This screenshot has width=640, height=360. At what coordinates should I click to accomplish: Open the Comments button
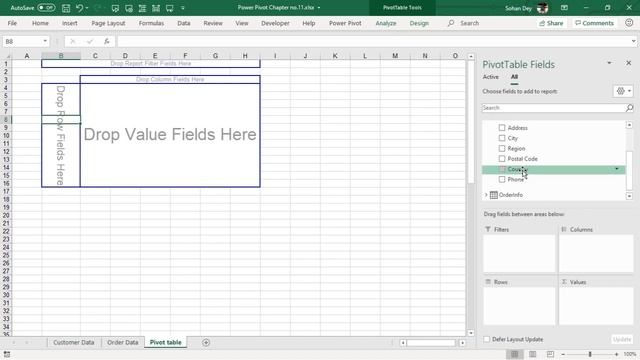[594, 23]
